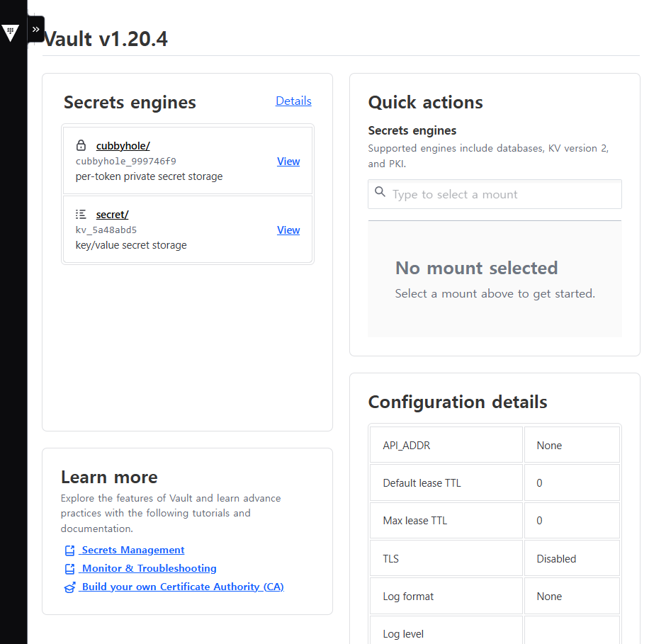This screenshot has height=644, width=649.
Task: Click the 'Secrets engines' subheading in Quick actions
Action: click(412, 130)
